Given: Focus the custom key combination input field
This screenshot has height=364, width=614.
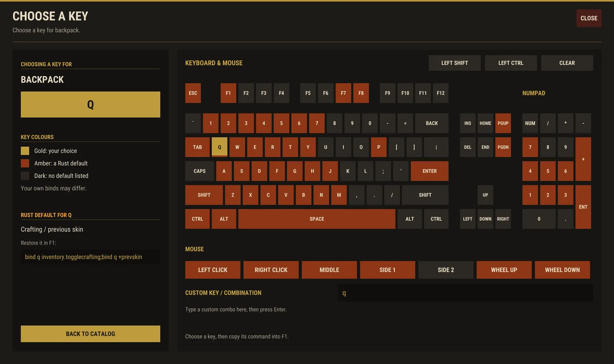Looking at the screenshot, I should pos(465,293).
